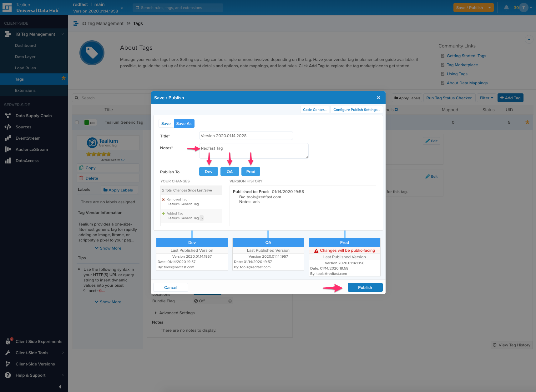Open Client-Side Versions branch icon
Screen dimensions: 536x392
8,364
